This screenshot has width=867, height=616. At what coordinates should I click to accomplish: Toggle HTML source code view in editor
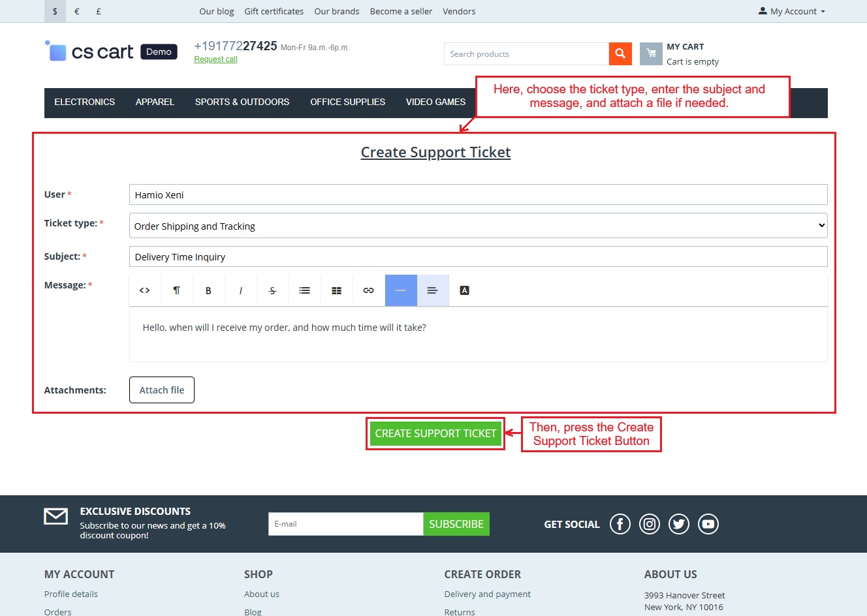tap(145, 290)
